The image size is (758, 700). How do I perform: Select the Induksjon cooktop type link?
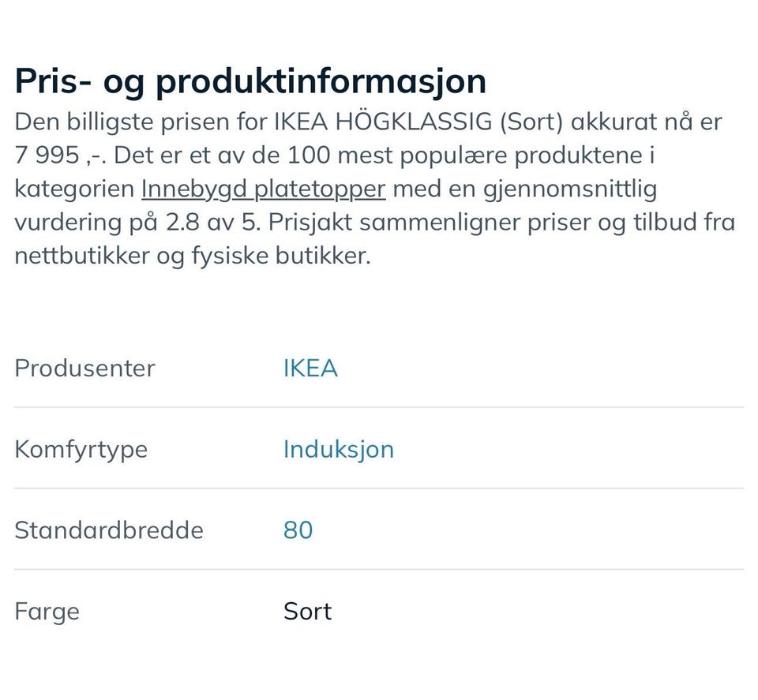tap(338, 449)
